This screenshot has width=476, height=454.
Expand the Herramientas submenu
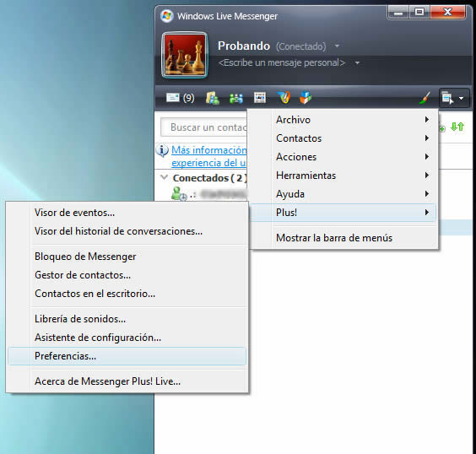pos(343,176)
